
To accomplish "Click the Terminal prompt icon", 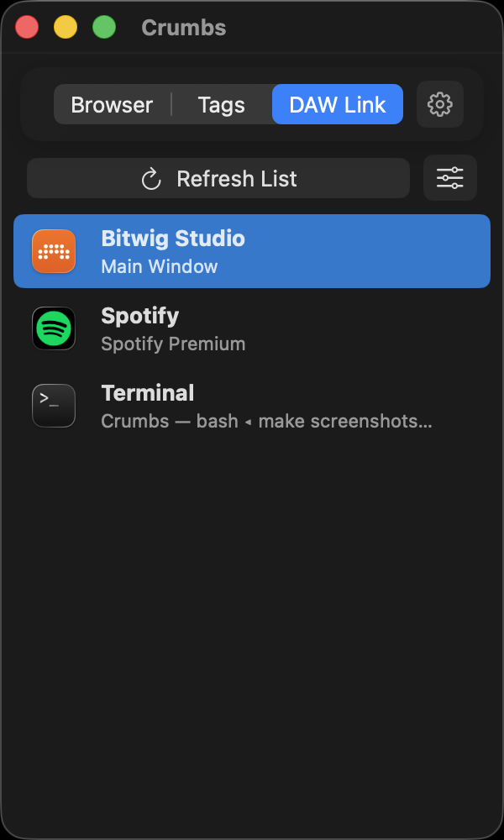I will (54, 406).
